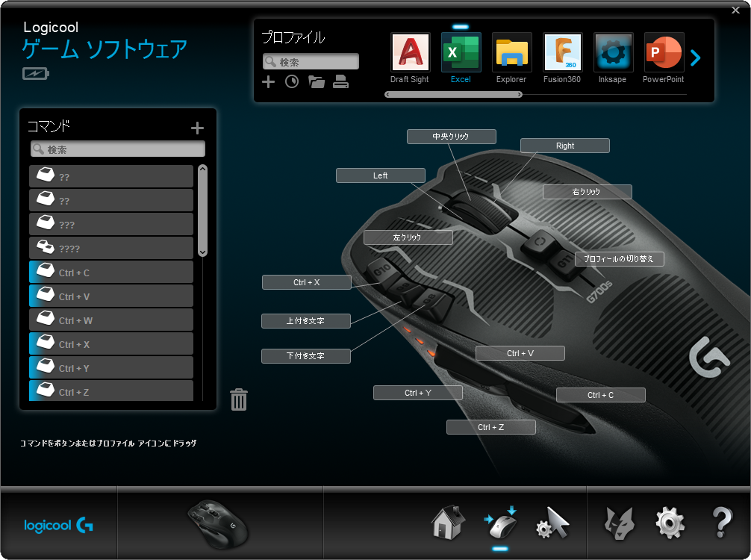The image size is (751, 560).
Task: Open the gear settings icon in bottom bar
Action: click(x=670, y=523)
